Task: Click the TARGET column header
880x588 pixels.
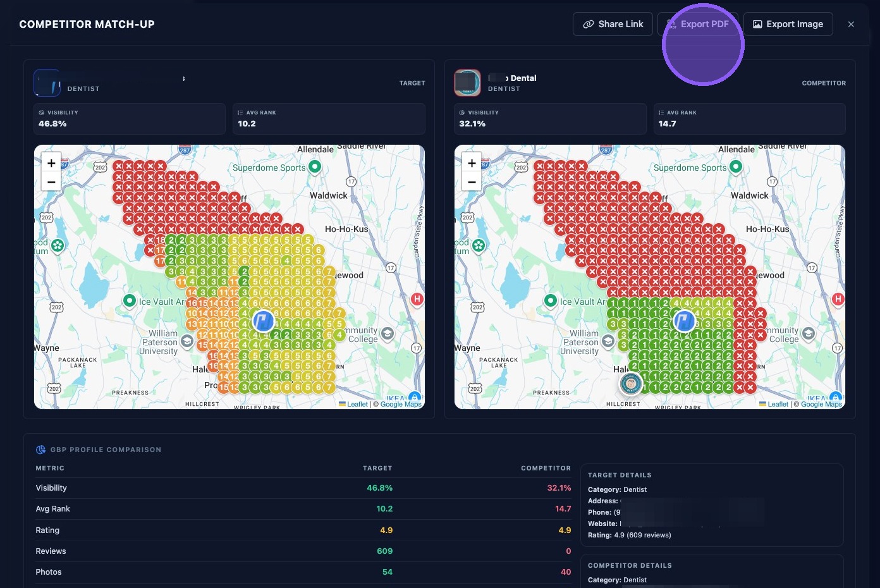Action: [377, 469]
